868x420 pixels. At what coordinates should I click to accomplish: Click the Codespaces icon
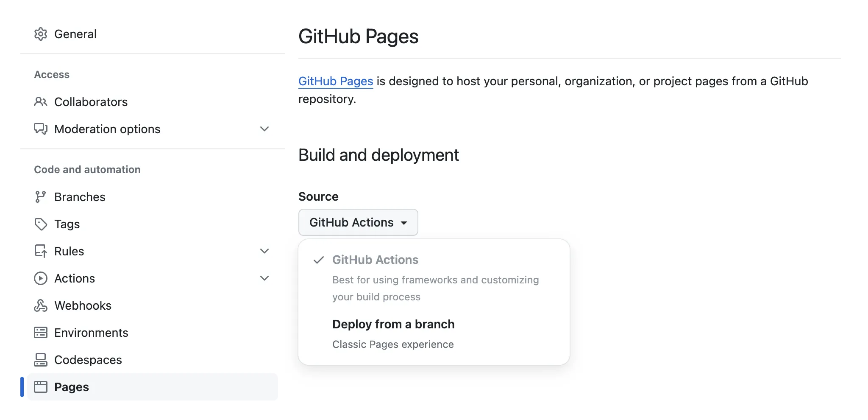pos(41,360)
